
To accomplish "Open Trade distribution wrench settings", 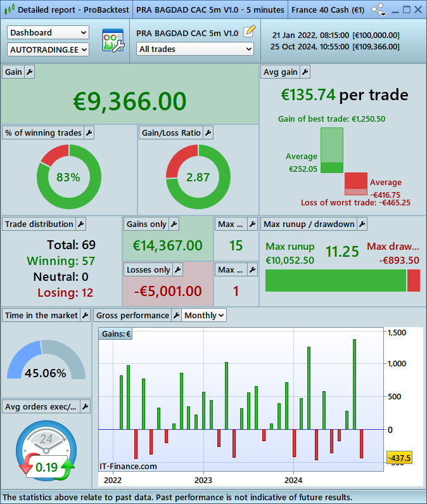I will tap(80, 224).
